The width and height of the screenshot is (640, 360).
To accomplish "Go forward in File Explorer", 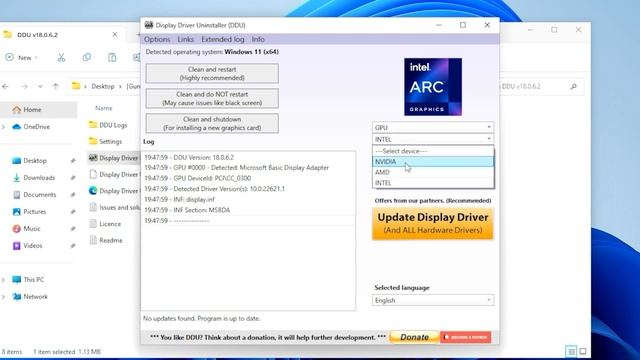I will 24,87.
